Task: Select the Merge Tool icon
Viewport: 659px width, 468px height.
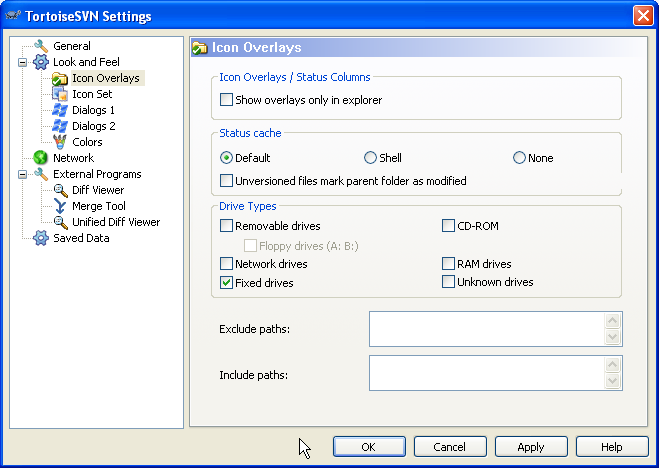Action: click(60, 206)
